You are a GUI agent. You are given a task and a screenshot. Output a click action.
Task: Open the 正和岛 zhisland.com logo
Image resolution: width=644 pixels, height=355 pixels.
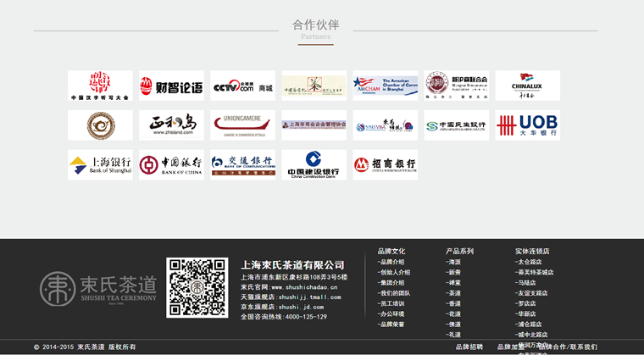click(x=171, y=125)
